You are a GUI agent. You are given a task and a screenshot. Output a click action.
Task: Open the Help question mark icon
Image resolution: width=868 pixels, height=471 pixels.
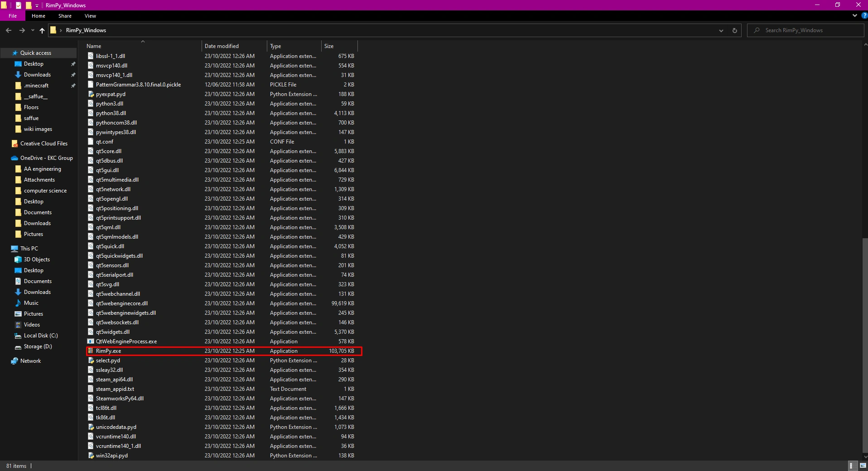864,15
